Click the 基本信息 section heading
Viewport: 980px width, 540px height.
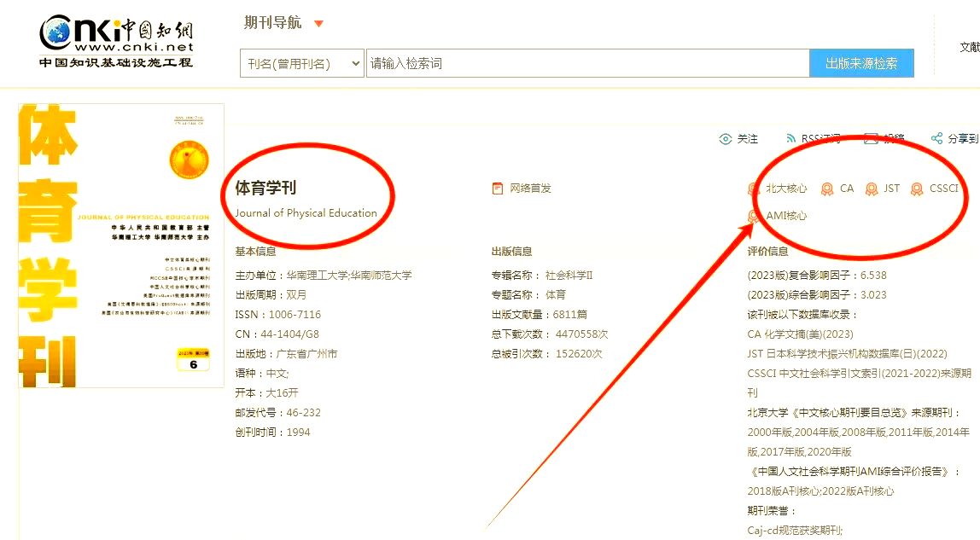[255, 251]
